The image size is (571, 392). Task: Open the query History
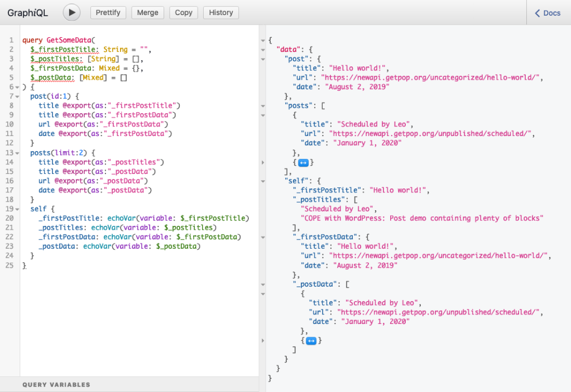pyautogui.click(x=220, y=12)
